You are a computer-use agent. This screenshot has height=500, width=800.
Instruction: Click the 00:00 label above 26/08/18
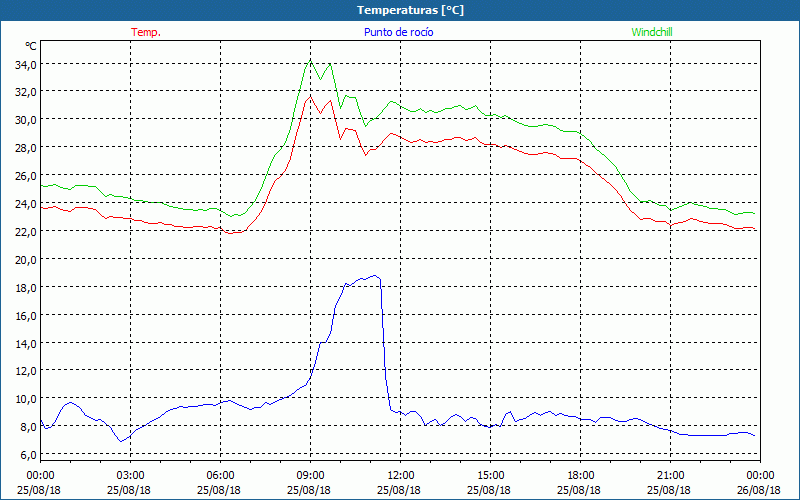[760, 475]
